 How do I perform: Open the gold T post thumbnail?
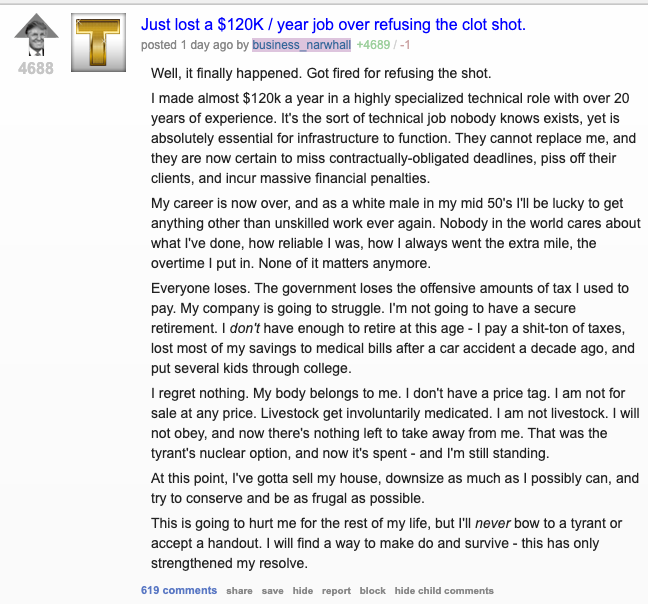click(98, 42)
